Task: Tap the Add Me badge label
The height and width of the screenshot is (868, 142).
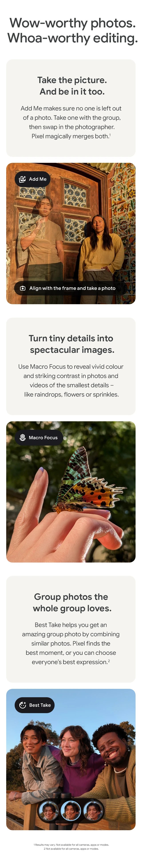Action: click(38, 179)
